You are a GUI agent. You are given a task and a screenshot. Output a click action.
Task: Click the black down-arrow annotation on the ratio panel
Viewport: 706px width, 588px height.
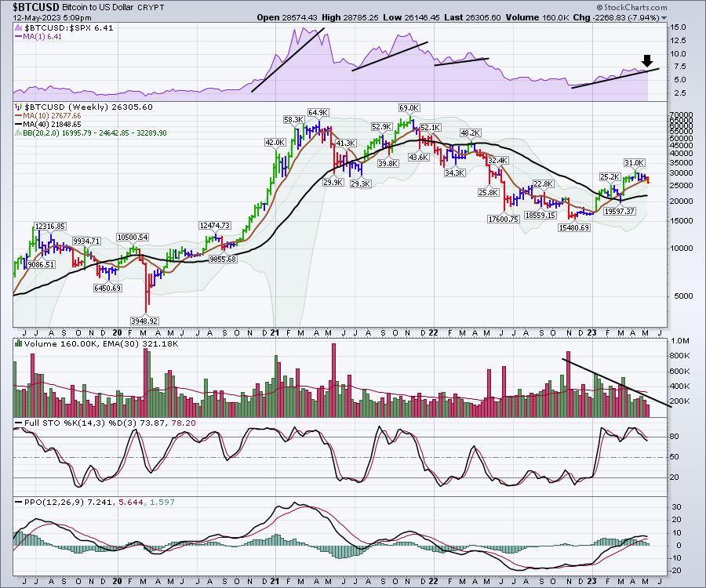click(x=646, y=62)
